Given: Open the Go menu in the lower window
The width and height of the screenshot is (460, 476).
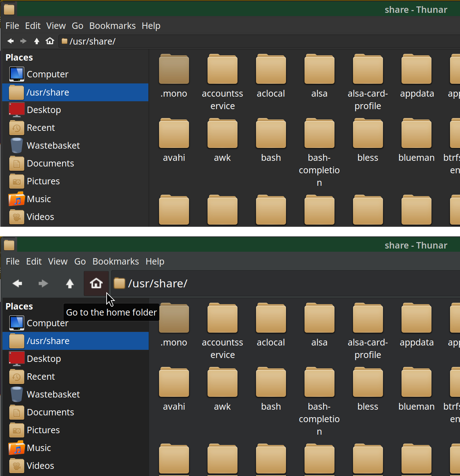Looking at the screenshot, I should coord(80,261).
